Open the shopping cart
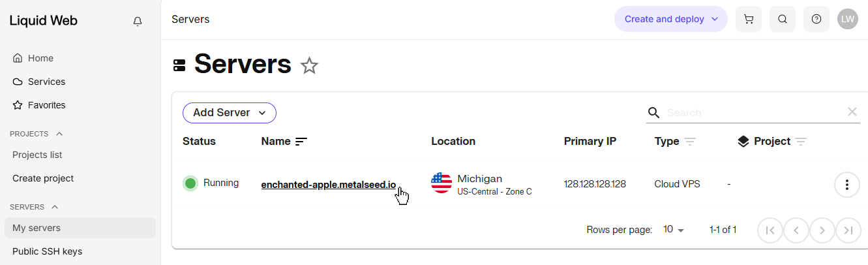 click(749, 19)
